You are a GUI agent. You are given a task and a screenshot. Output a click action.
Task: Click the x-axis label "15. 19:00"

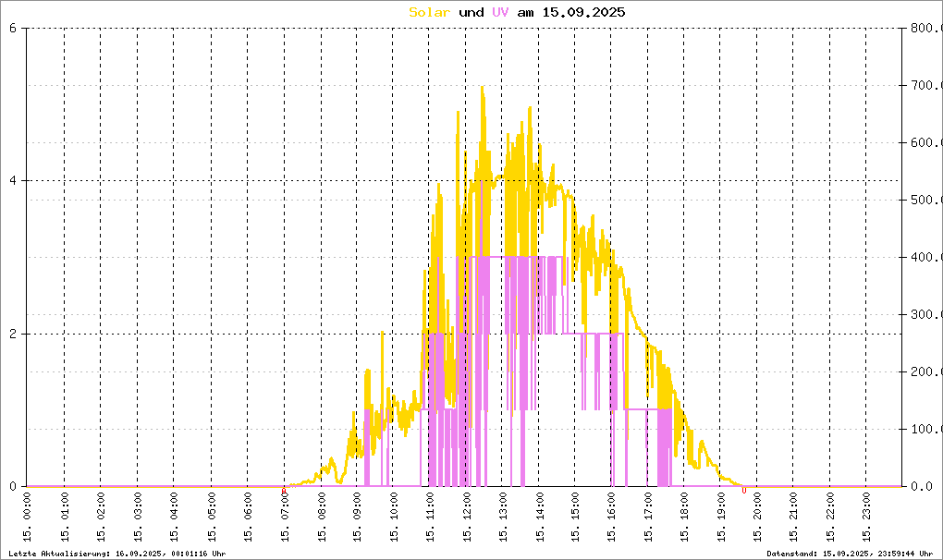coord(720,517)
